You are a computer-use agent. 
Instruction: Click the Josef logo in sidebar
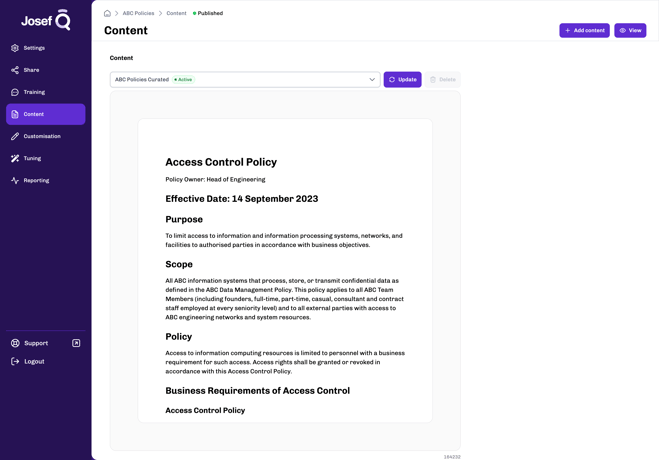click(x=46, y=20)
